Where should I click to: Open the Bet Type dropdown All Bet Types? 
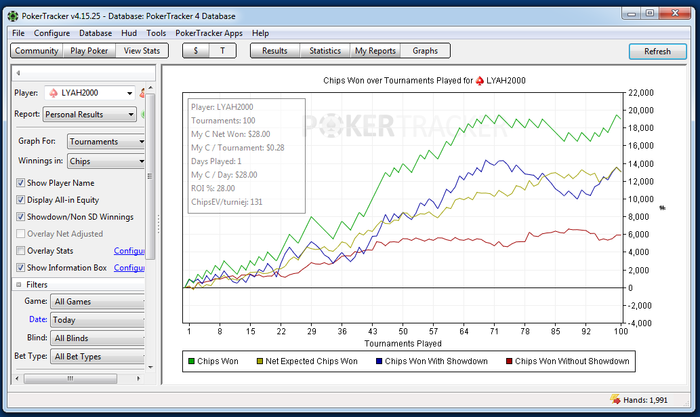tap(98, 357)
